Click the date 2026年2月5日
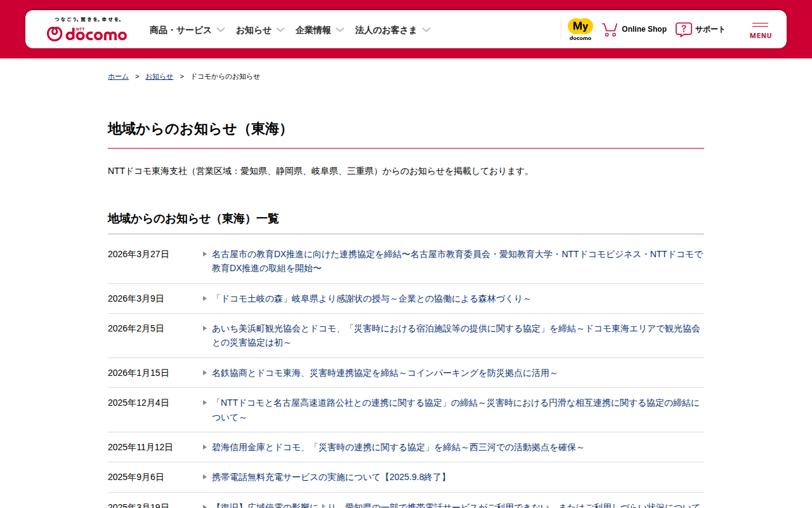The height and width of the screenshot is (508, 812). 136,328
